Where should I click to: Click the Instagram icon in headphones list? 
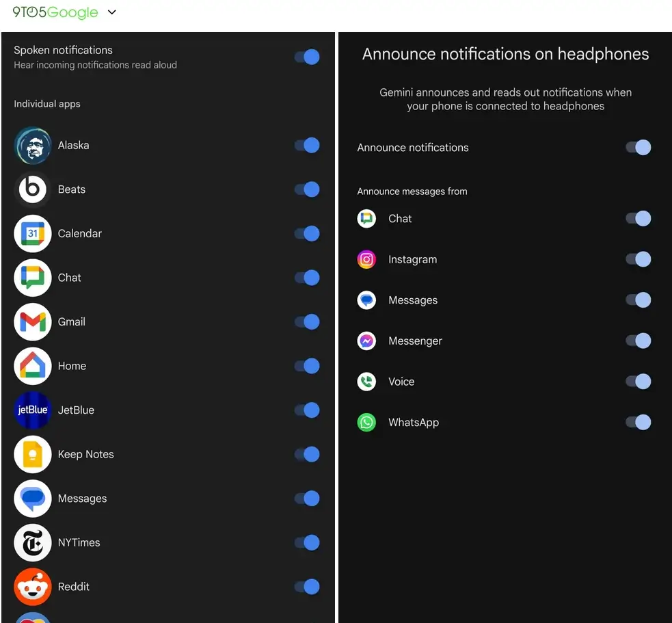click(367, 260)
